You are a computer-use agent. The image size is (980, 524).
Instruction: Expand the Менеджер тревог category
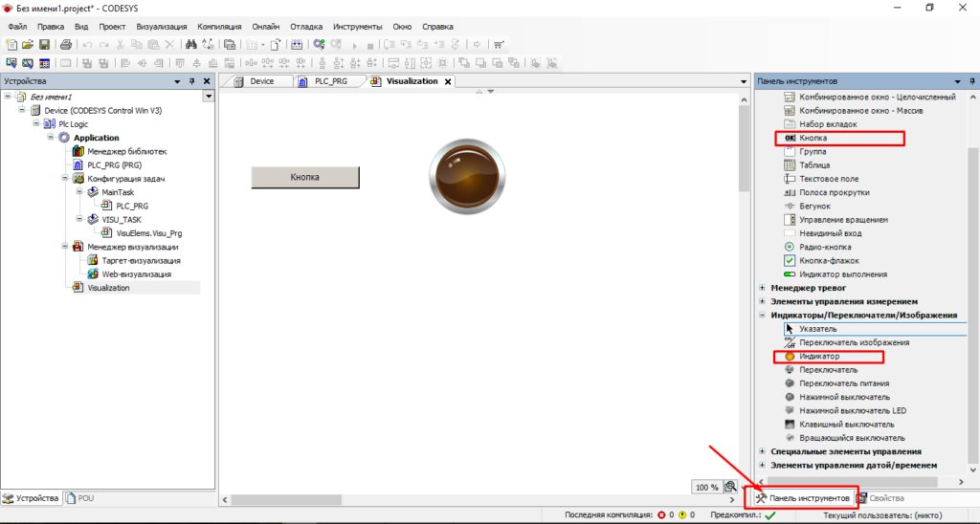[x=762, y=288]
